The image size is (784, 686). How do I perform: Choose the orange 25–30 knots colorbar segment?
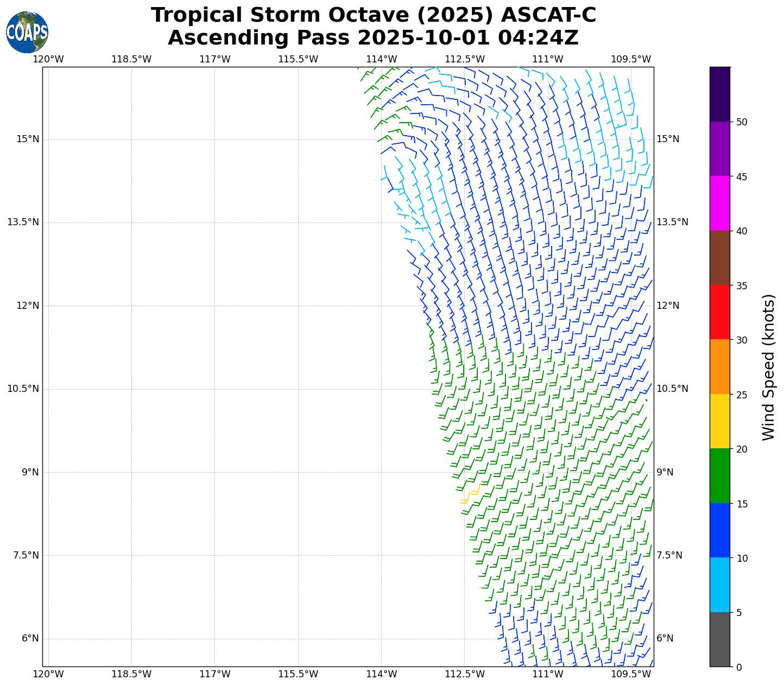[719, 366]
